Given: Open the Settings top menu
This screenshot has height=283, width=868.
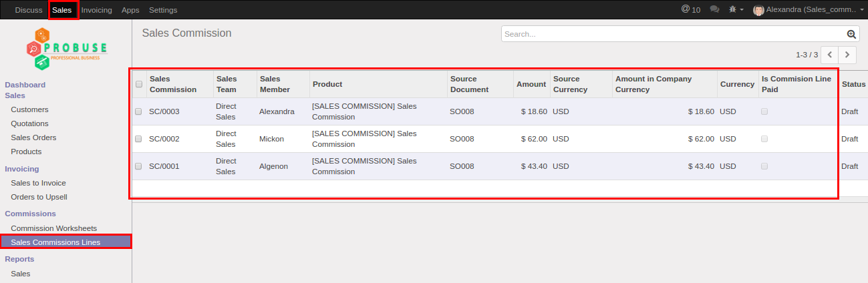Looking at the screenshot, I should (x=163, y=10).
